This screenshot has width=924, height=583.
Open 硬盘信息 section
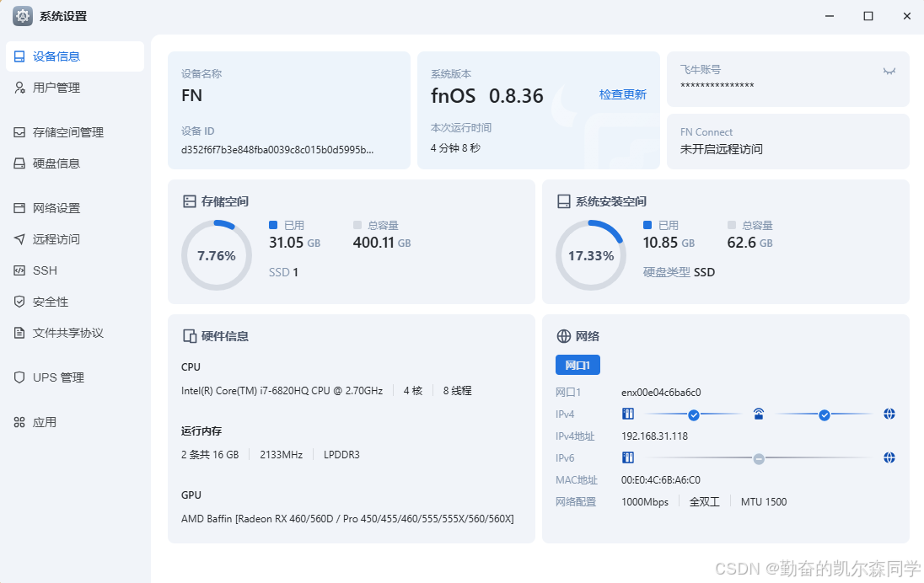click(75, 163)
